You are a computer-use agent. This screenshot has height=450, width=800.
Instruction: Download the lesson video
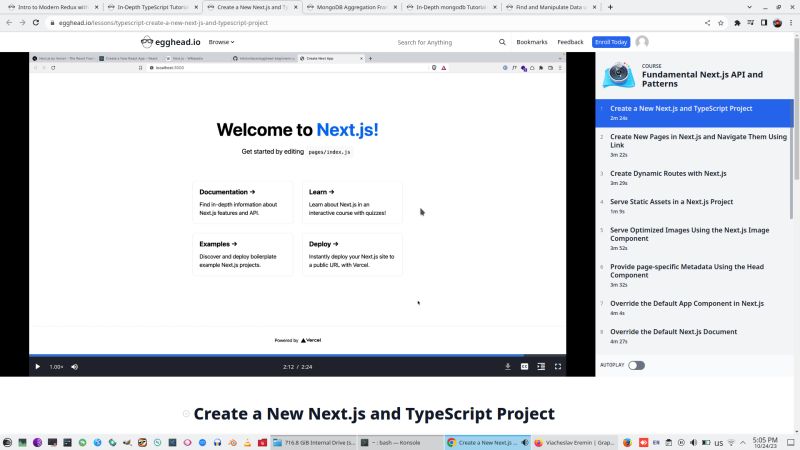(508, 366)
